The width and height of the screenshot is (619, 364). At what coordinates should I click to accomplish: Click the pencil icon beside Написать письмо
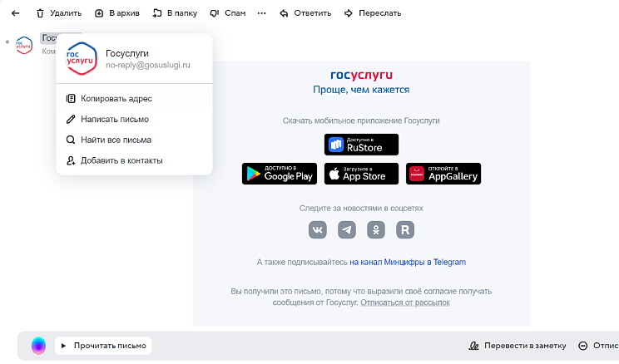click(71, 119)
